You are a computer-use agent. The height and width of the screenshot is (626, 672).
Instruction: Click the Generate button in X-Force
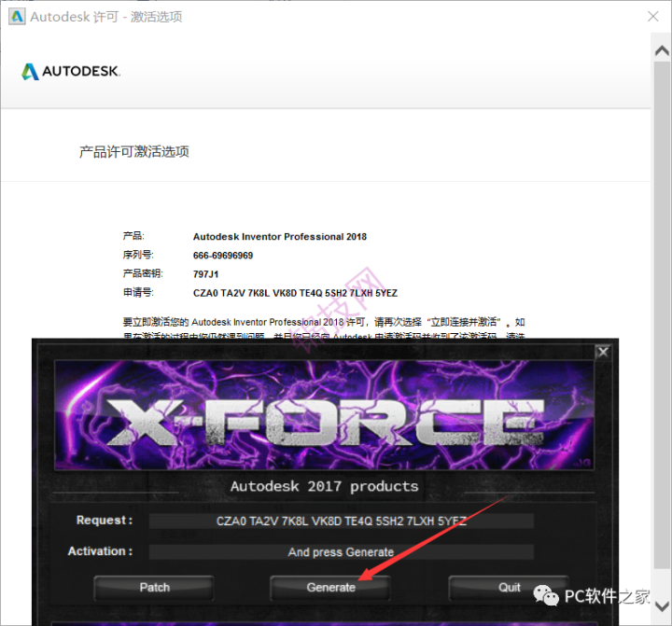(x=330, y=588)
